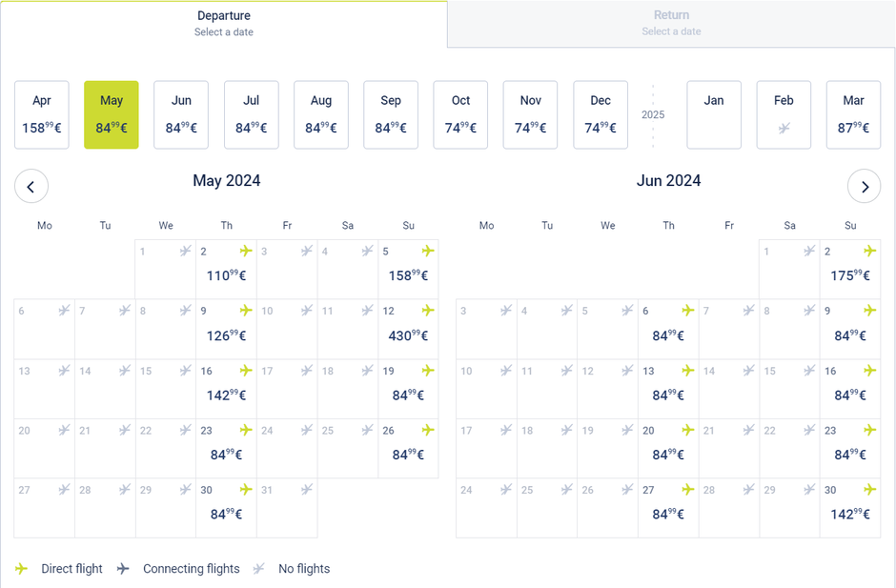Switch to the Return tab
896x588 pixels.
pos(671,24)
